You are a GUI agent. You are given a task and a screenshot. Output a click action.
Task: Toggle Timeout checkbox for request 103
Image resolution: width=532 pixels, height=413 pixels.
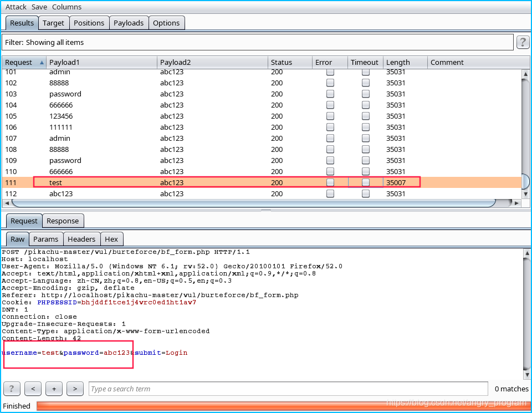point(365,94)
